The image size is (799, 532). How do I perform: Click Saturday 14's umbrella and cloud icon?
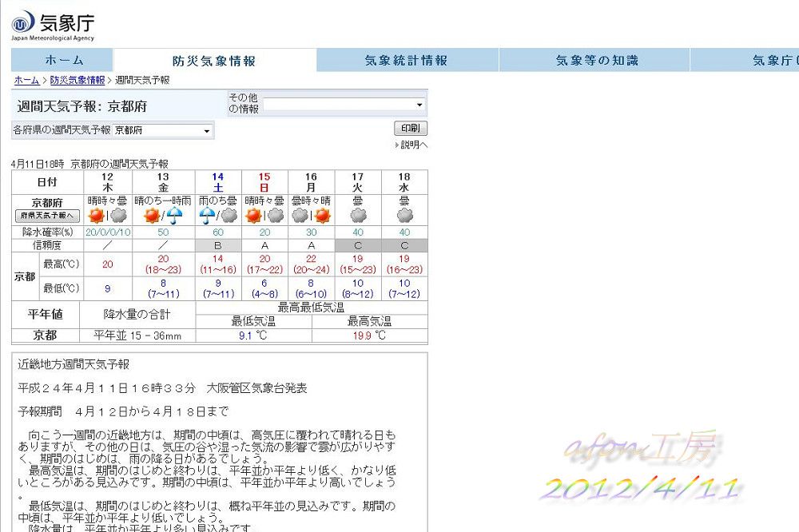[217, 216]
